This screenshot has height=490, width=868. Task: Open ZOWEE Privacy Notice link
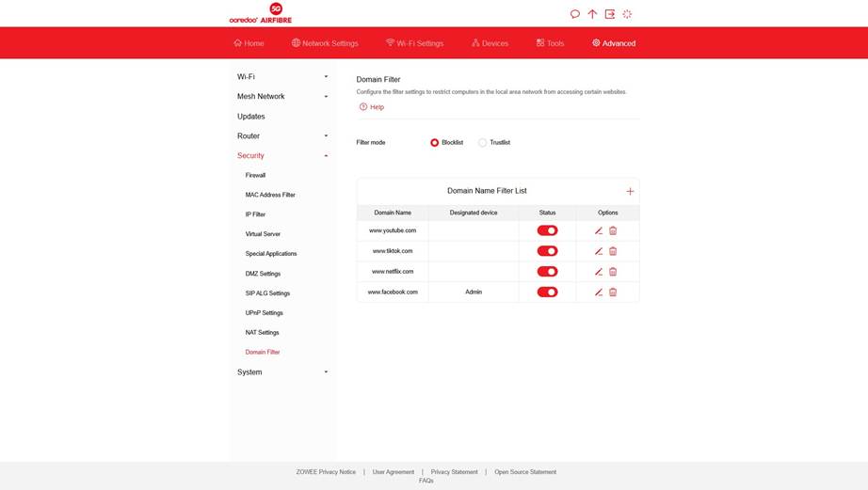click(326, 472)
